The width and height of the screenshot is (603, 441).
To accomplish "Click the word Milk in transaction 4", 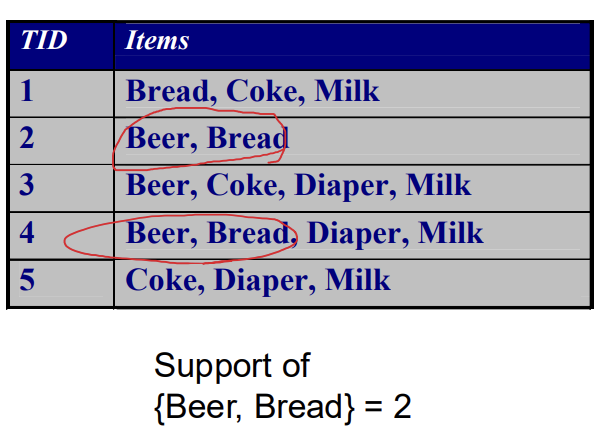I will [451, 233].
